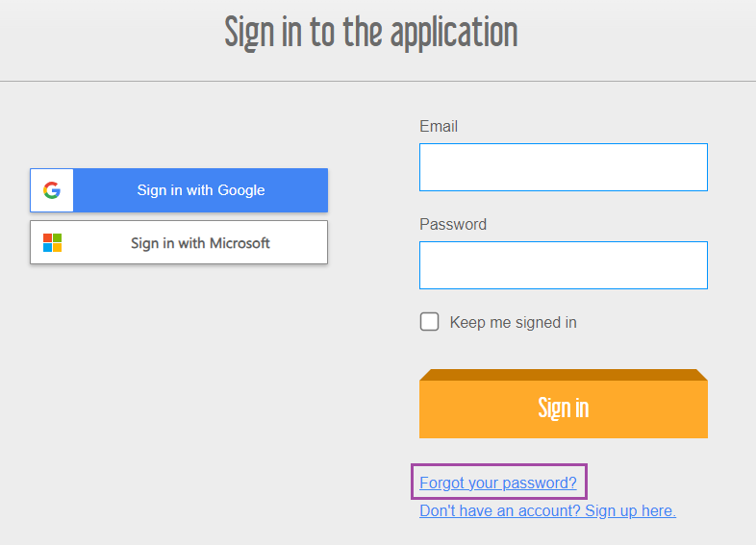The height and width of the screenshot is (545, 756).
Task: Click the "Email" field label
Action: point(439,127)
